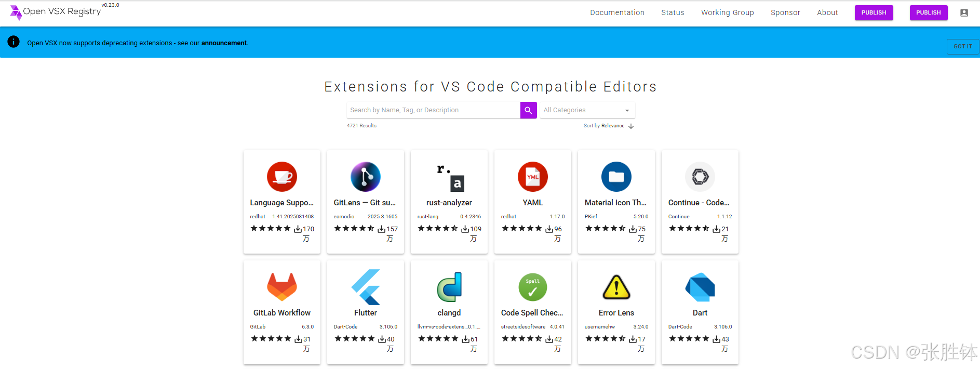This screenshot has width=980, height=369.
Task: Click the rust-lang publisher name
Action: (428, 217)
